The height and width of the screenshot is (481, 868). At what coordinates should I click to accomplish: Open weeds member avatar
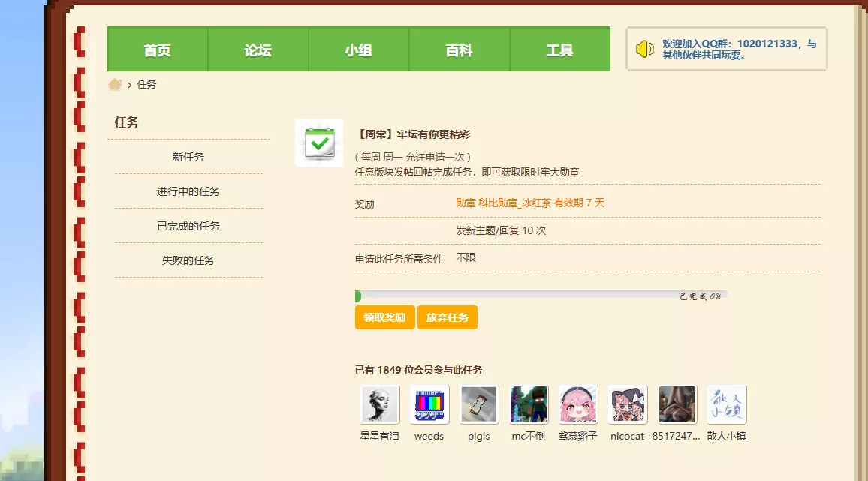(429, 404)
